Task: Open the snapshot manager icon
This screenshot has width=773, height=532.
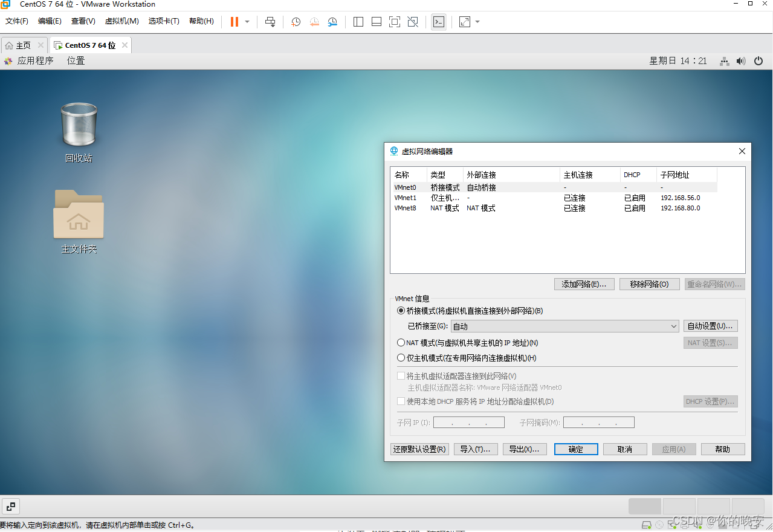Action: point(332,22)
